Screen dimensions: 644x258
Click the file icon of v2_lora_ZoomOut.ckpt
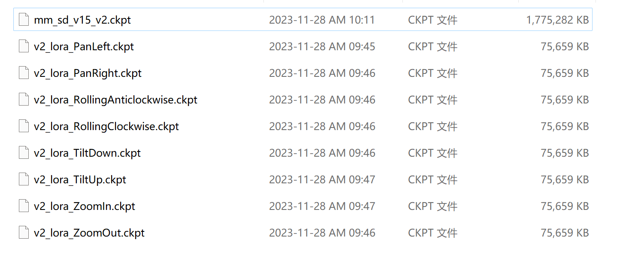[x=24, y=233]
